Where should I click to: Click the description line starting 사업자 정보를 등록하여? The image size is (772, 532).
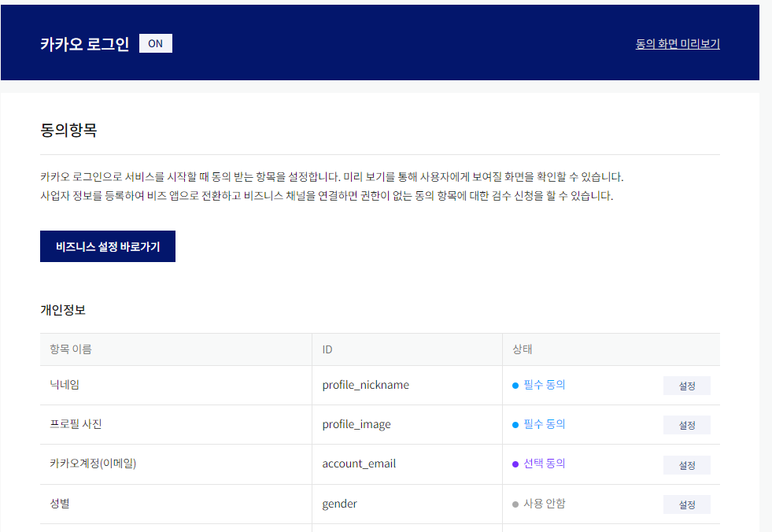(x=327, y=196)
